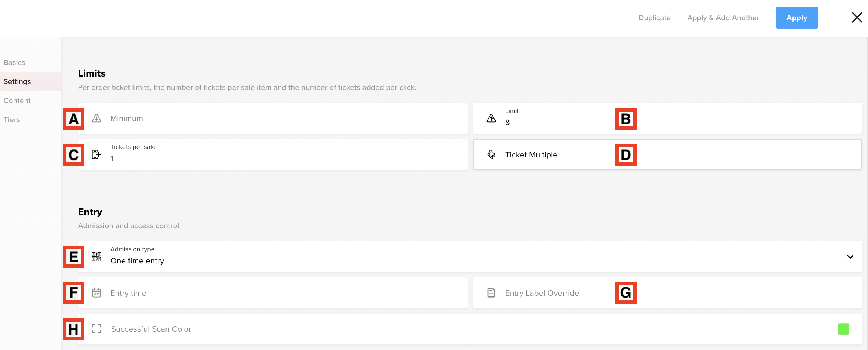The image size is (868, 350).
Task: Edit the Tickets per sale field
Action: coord(273,154)
